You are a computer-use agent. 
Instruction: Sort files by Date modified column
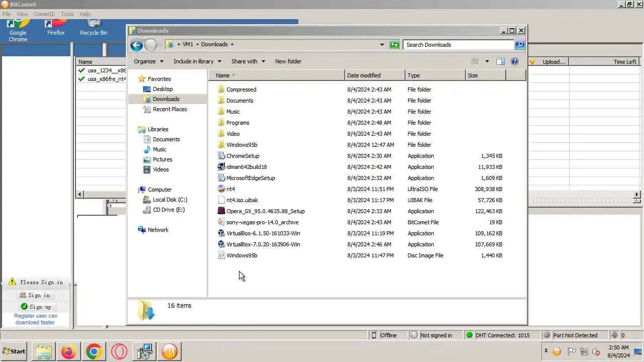375,75
